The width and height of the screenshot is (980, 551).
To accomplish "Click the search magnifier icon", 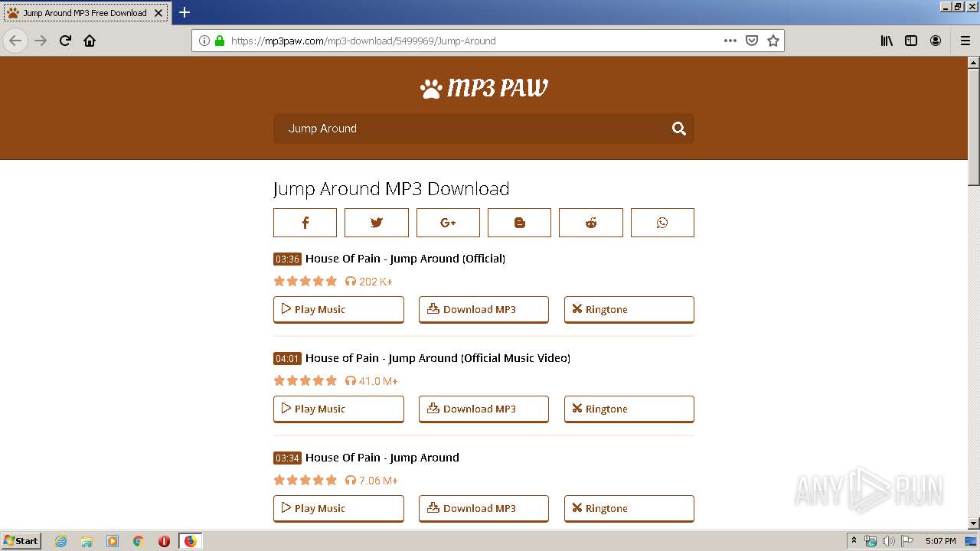I will (x=678, y=129).
